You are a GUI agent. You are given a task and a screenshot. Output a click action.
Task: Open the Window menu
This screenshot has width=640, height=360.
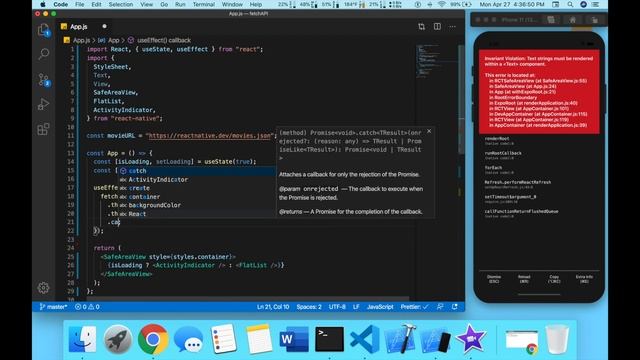[232, 4]
